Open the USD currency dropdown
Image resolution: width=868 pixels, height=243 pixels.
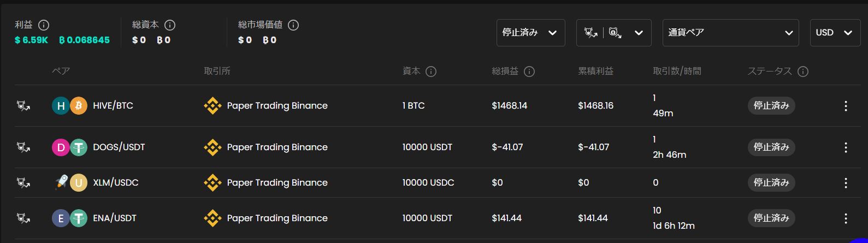click(x=835, y=33)
